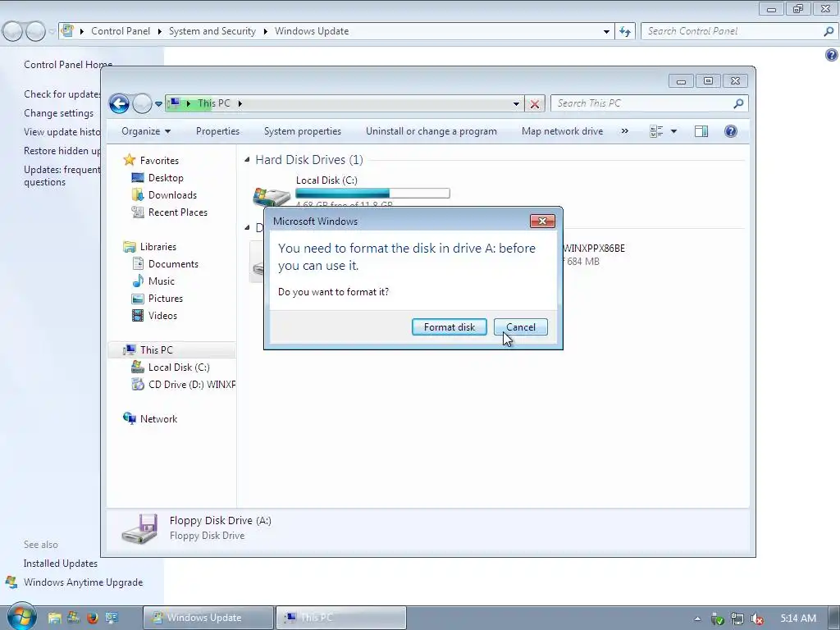Switch to This PC taskbar button
This screenshot has height=630, width=840.
(341, 618)
